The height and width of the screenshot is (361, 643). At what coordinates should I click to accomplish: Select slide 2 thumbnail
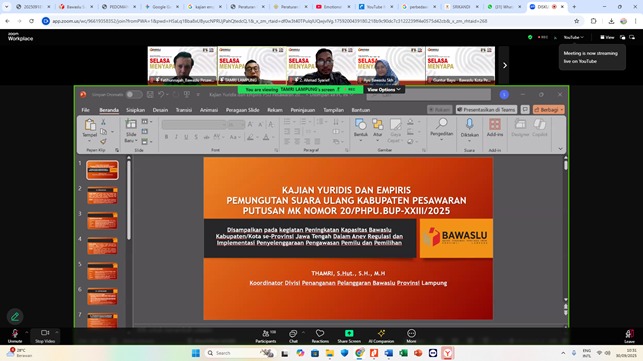coord(102,195)
